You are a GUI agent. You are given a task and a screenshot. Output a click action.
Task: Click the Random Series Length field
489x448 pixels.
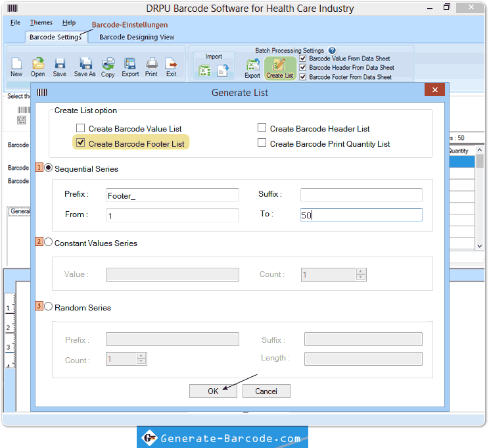363,359
